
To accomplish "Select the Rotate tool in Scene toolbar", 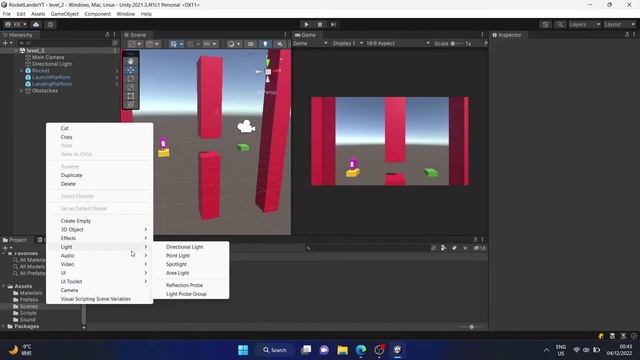I will click(x=131, y=78).
